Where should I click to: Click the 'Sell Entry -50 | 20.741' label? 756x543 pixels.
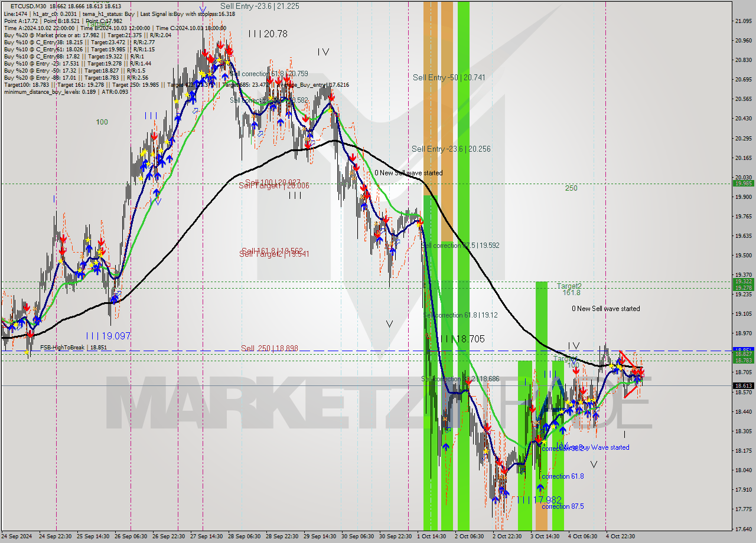(449, 77)
